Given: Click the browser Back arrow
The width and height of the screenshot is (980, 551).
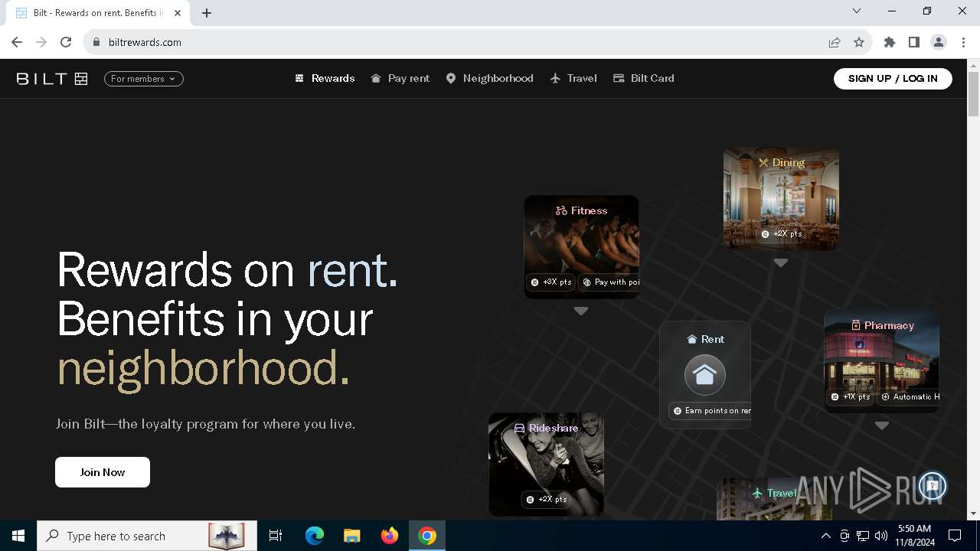Looking at the screenshot, I should coord(17,42).
